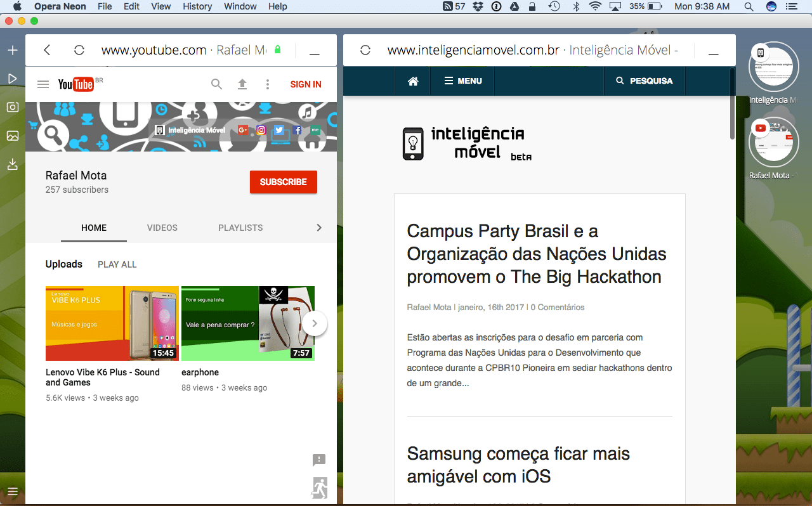Open the 0 Comentários link
Image resolution: width=812 pixels, height=506 pixels.
click(x=558, y=307)
